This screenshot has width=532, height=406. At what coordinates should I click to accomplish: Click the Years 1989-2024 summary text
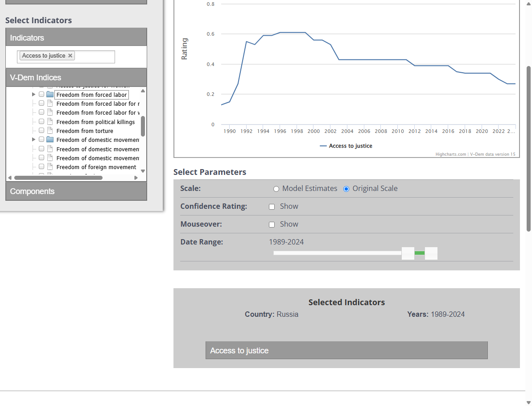coord(436,315)
